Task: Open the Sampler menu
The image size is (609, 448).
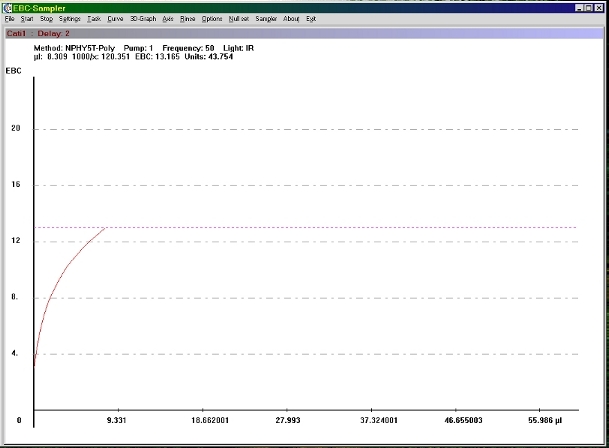Action: click(266, 19)
